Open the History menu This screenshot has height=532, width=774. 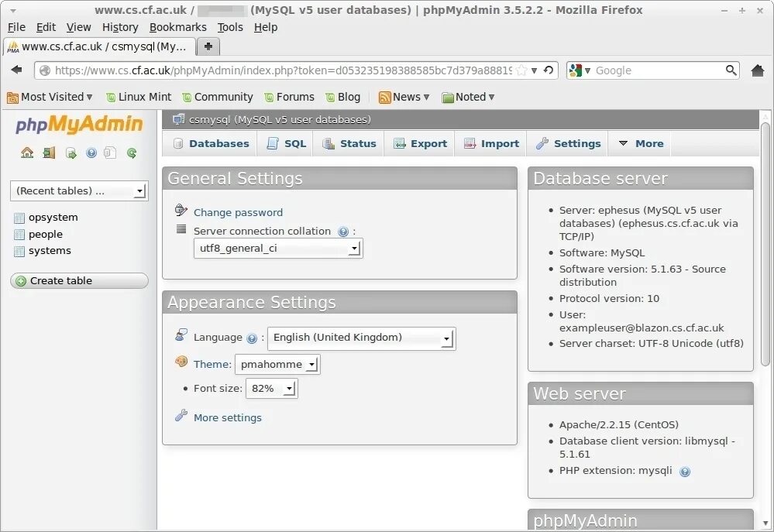pos(120,27)
